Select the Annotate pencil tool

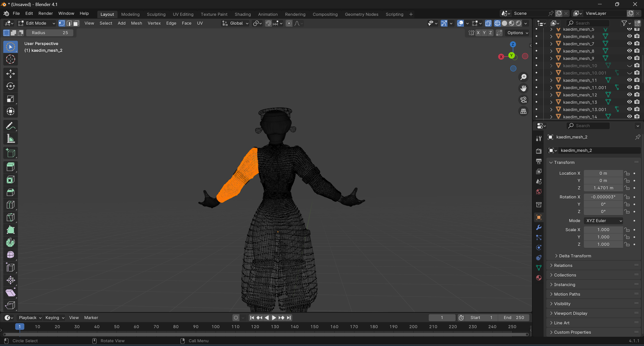pyautogui.click(x=10, y=126)
